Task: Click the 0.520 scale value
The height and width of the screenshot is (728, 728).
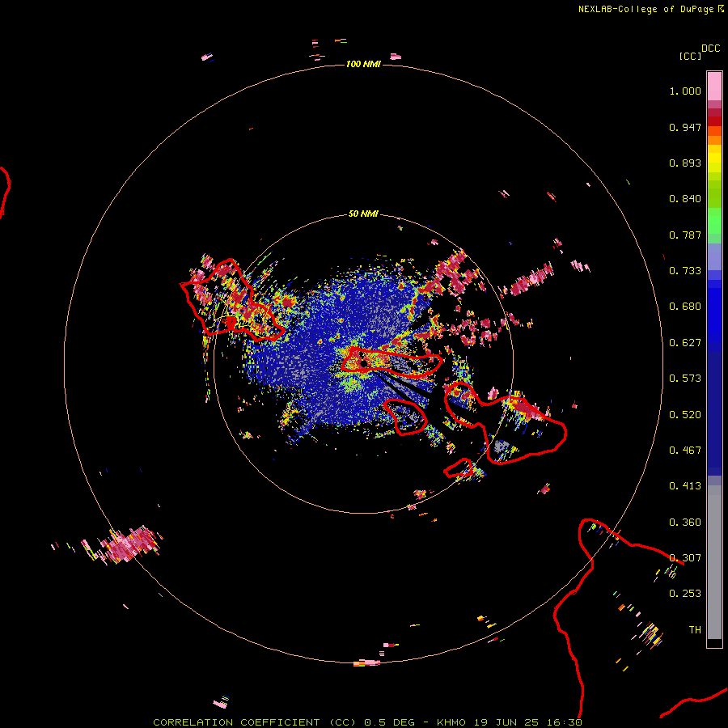Action: [x=685, y=415]
